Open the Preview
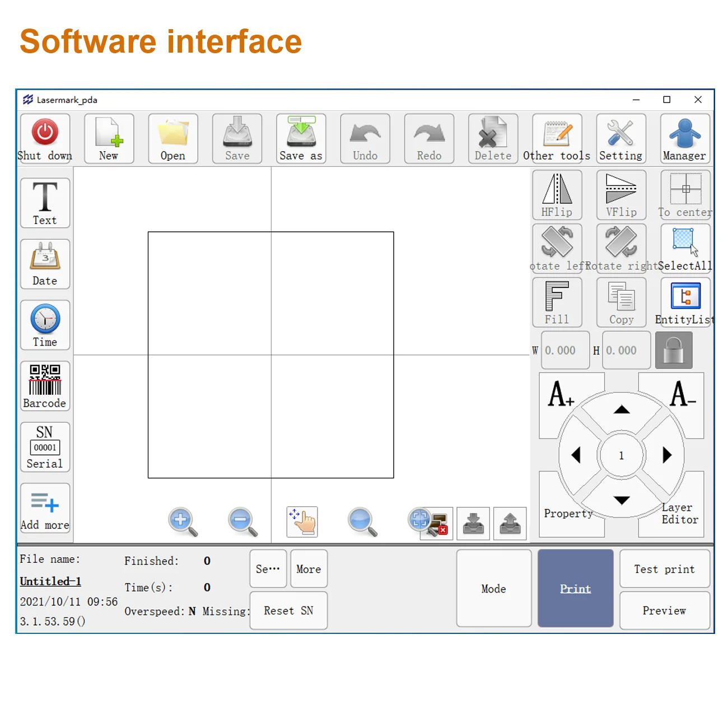 [665, 610]
